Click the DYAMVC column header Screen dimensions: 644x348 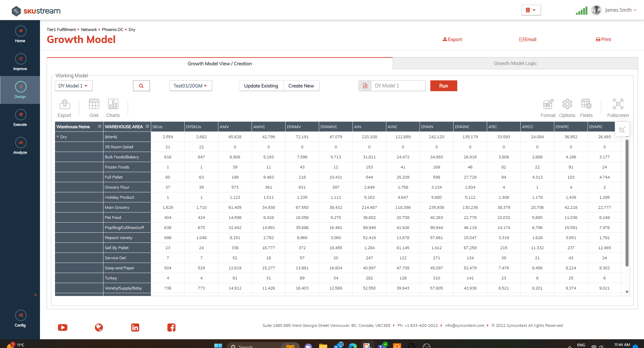click(x=336, y=127)
